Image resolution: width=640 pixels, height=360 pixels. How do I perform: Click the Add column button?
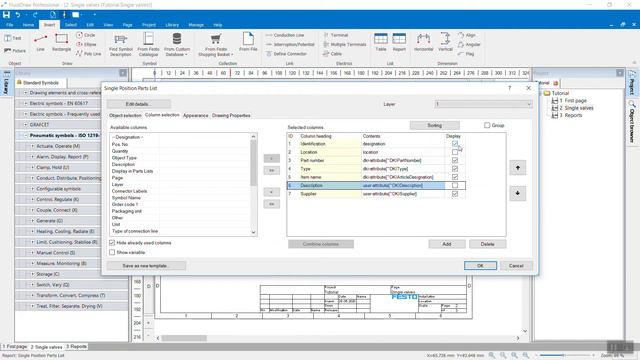click(x=447, y=244)
